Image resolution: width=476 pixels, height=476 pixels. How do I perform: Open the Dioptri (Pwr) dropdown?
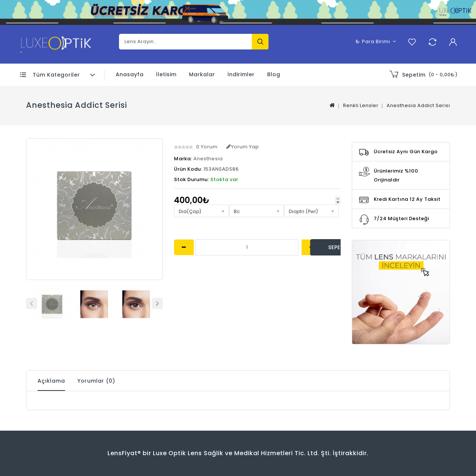(x=312, y=211)
